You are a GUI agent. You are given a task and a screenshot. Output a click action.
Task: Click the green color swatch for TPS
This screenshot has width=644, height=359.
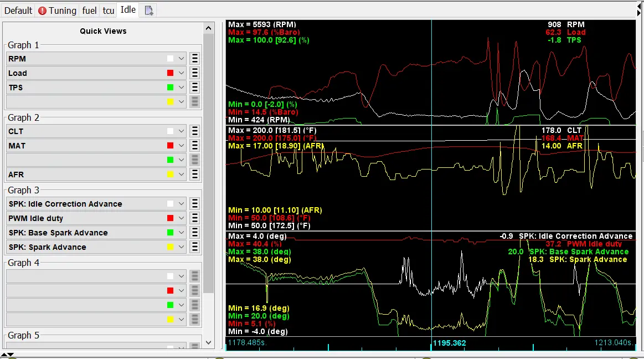pos(170,88)
